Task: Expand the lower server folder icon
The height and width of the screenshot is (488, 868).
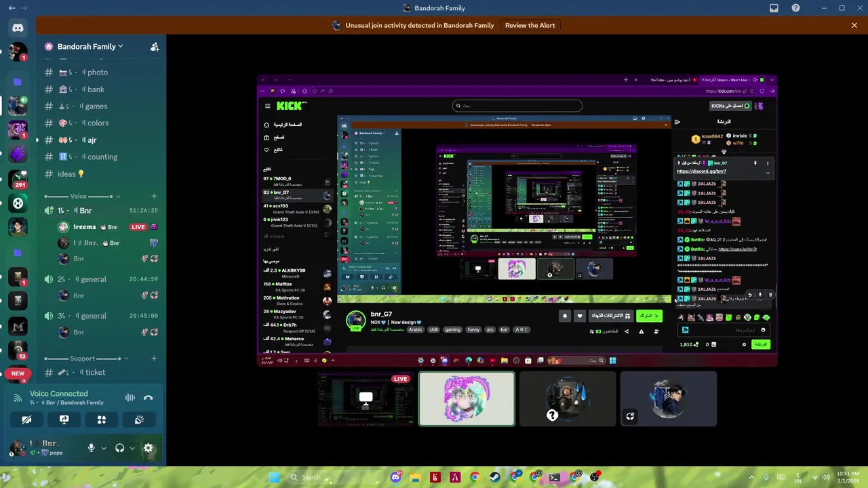Action: [18, 253]
